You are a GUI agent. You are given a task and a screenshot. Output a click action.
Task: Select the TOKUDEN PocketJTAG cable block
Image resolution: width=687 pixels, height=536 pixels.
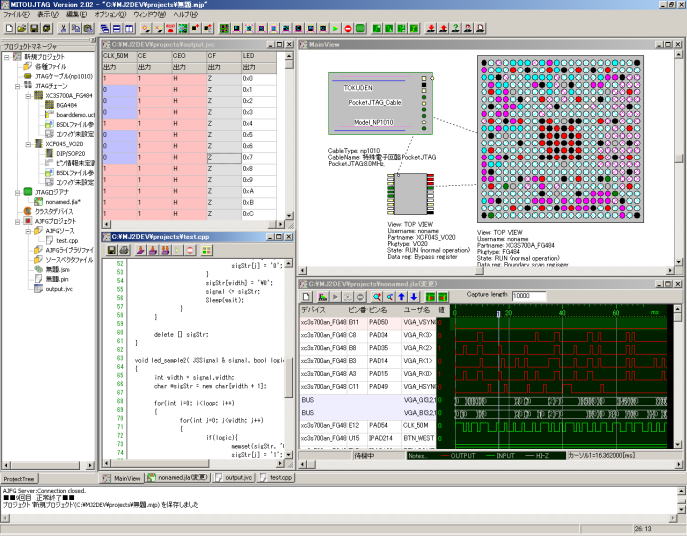tap(380, 103)
